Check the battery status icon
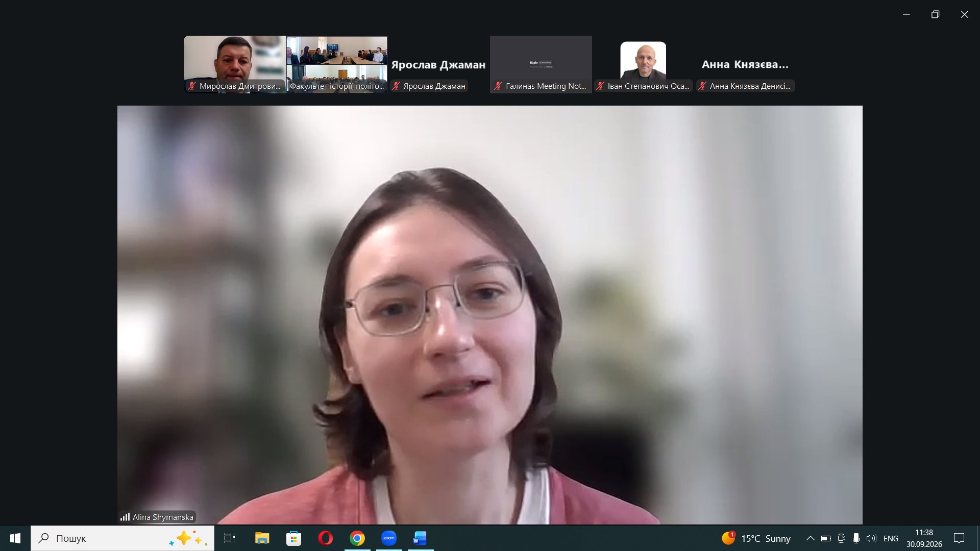 [x=826, y=538]
